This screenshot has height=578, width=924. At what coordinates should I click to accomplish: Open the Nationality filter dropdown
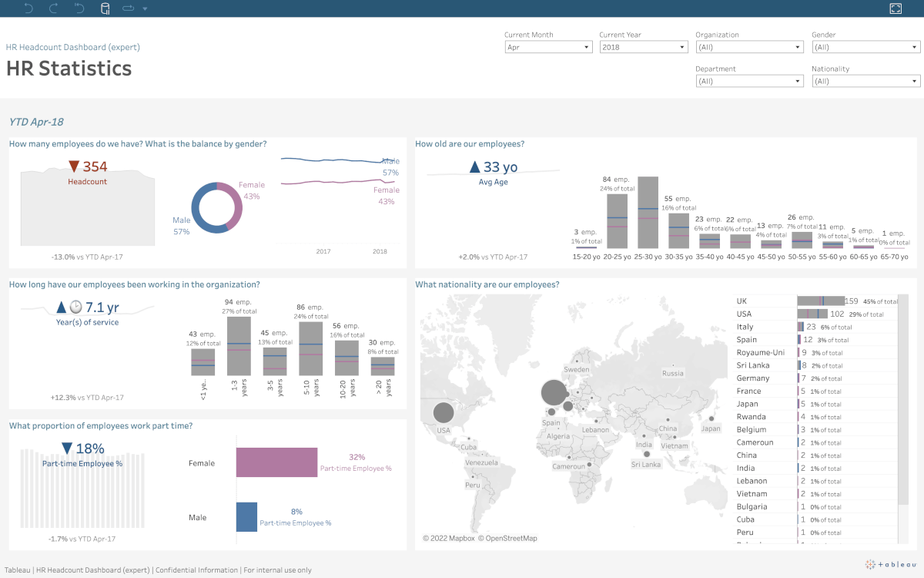[865, 81]
